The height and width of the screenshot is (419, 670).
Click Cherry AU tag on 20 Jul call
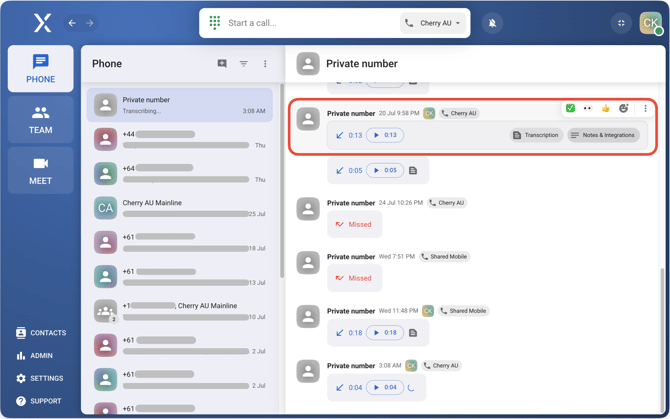pyautogui.click(x=459, y=113)
